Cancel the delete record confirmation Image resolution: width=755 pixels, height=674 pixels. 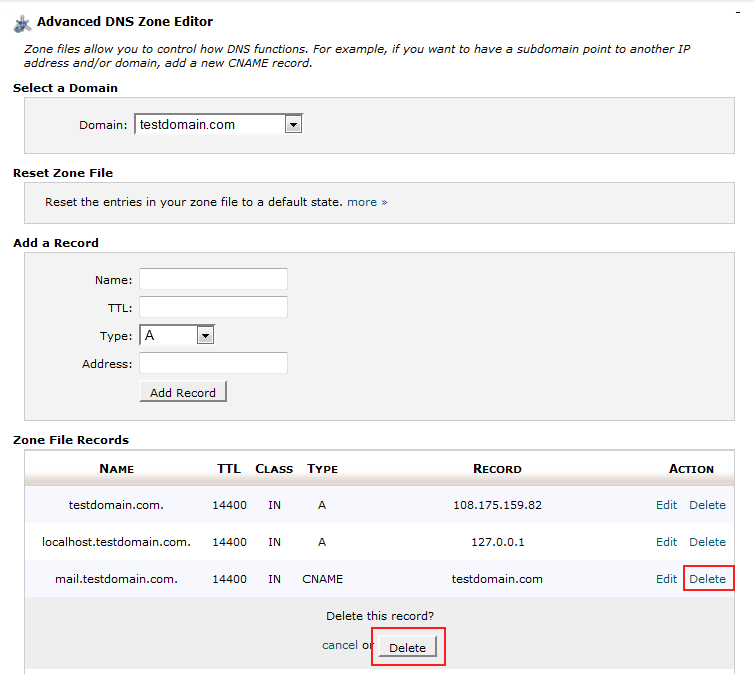340,645
